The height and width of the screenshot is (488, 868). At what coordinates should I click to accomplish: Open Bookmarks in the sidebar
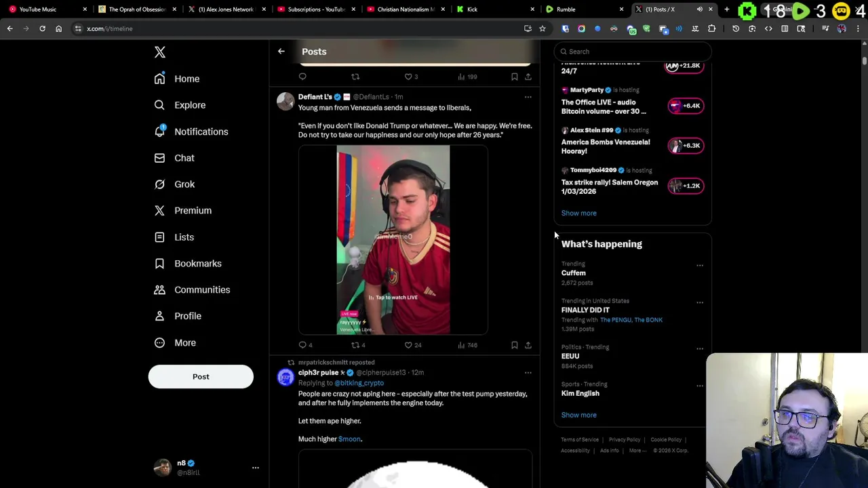(188, 264)
